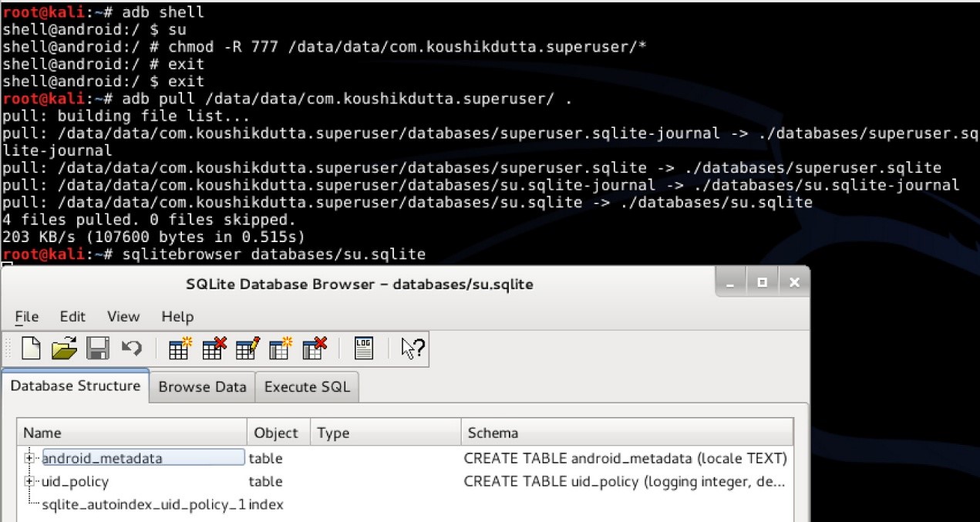Save changes with floppy disk icon
The width and height of the screenshot is (980, 522).
pos(97,349)
